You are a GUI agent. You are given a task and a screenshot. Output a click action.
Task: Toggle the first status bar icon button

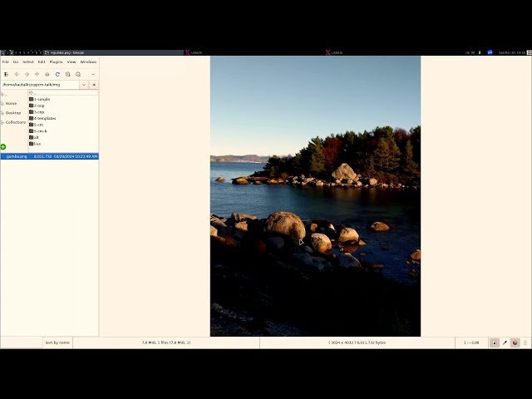click(495, 342)
